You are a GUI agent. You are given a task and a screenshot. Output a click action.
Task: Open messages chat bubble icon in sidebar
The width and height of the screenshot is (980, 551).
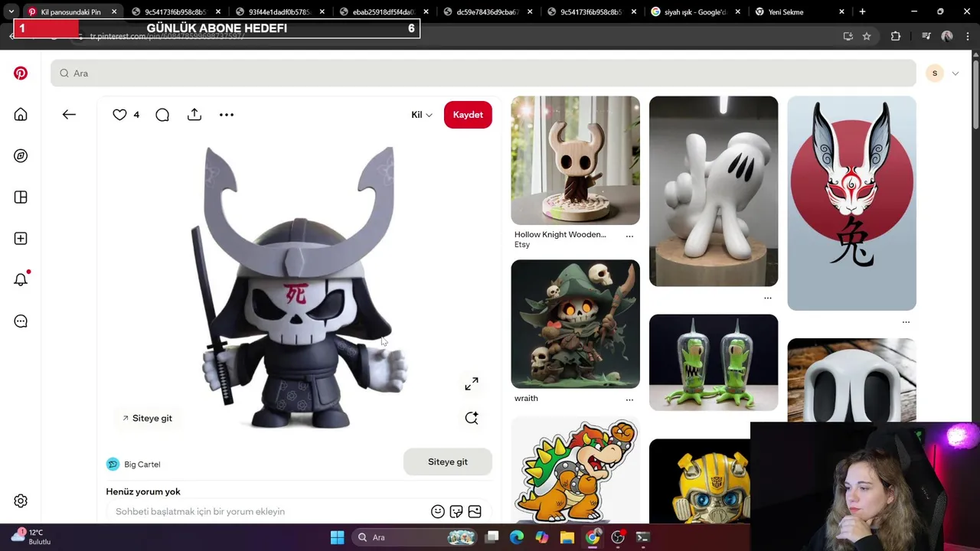click(x=21, y=321)
